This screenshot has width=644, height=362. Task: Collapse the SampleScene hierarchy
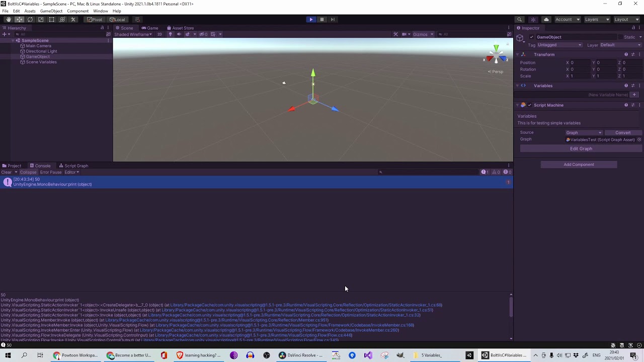pos(13,40)
